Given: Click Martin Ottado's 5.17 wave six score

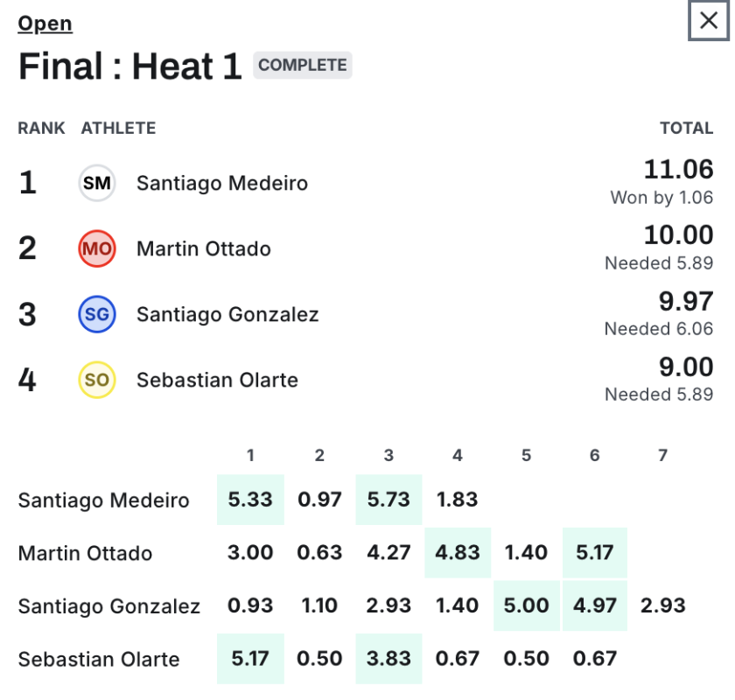Looking at the screenshot, I should 595,553.
